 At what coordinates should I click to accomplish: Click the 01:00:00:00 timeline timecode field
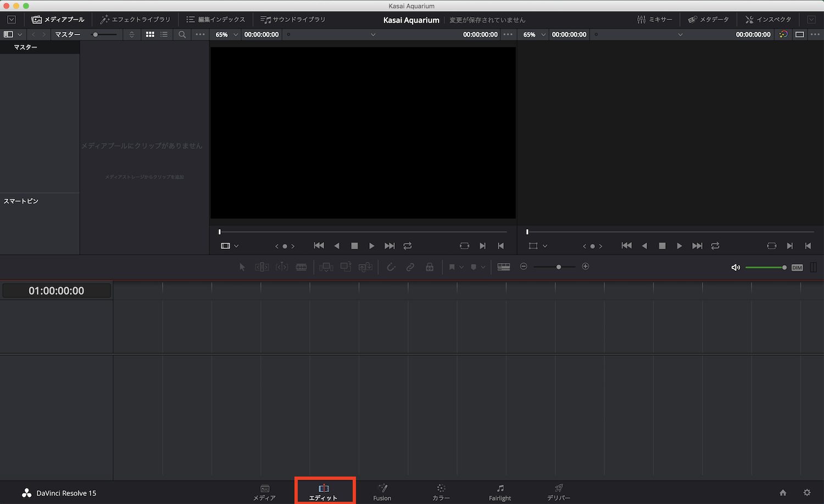click(x=57, y=291)
